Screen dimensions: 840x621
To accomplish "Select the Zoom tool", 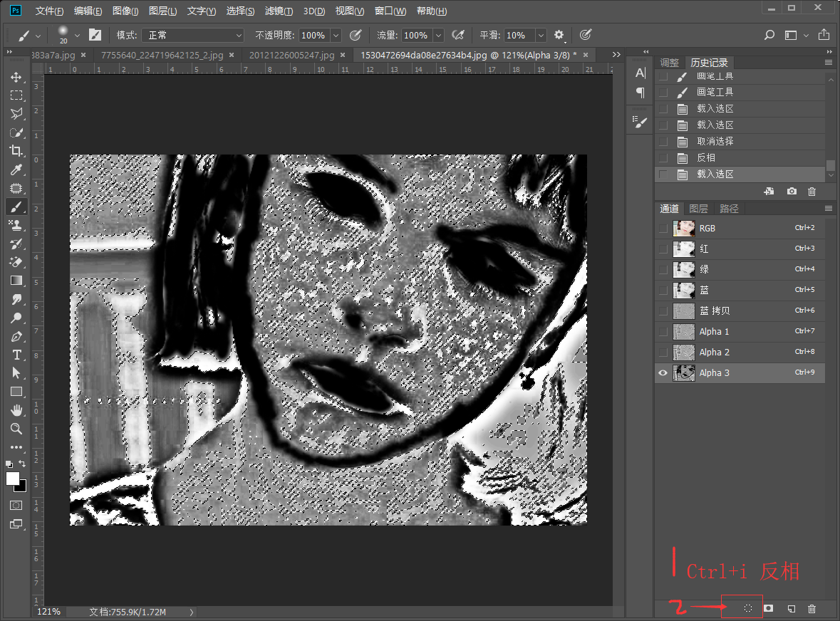I will (16, 429).
